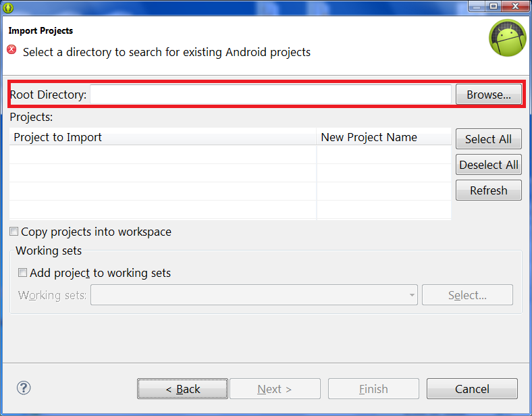Click the Next > button
The image size is (532, 416).
[x=275, y=389]
